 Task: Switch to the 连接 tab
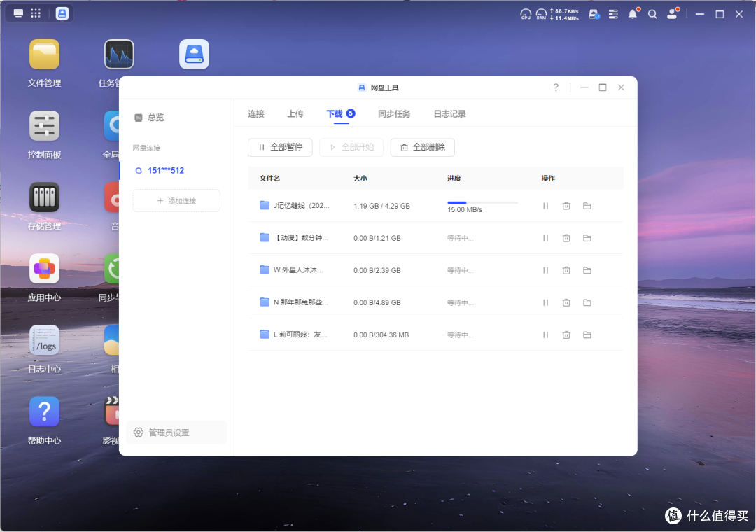click(x=256, y=114)
